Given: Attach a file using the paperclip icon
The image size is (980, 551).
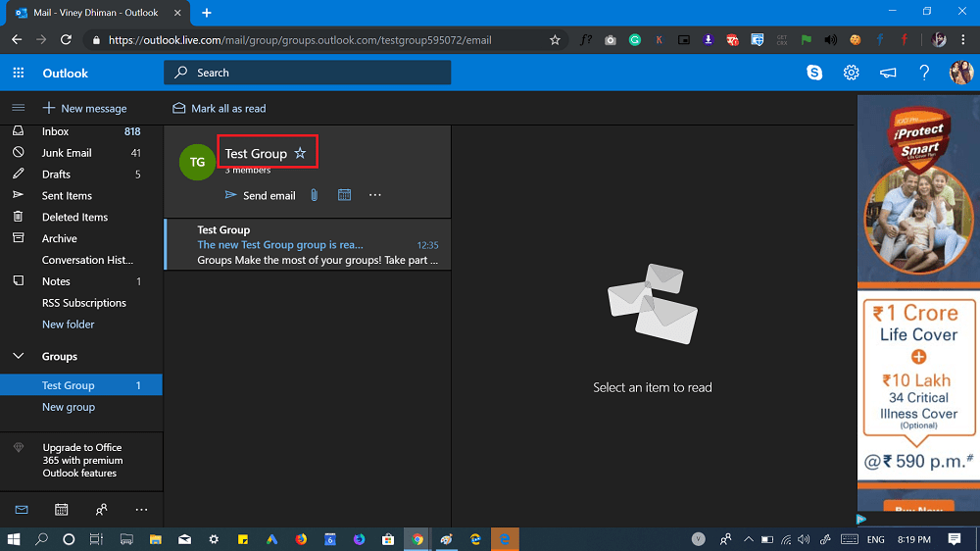Looking at the screenshot, I should [315, 195].
